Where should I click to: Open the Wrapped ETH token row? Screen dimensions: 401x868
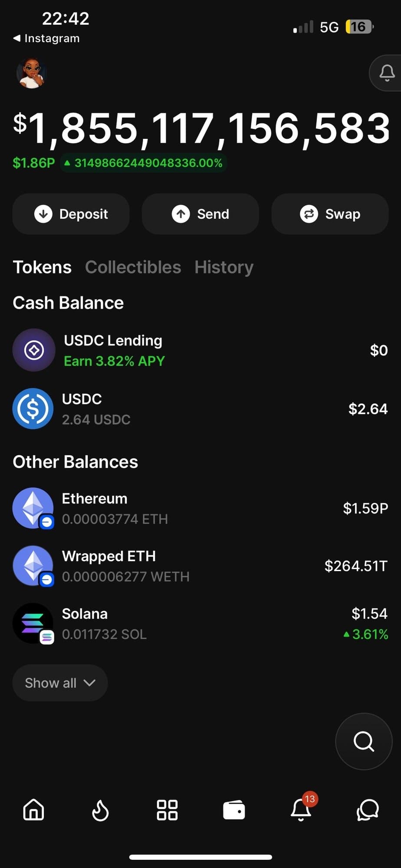(x=200, y=566)
